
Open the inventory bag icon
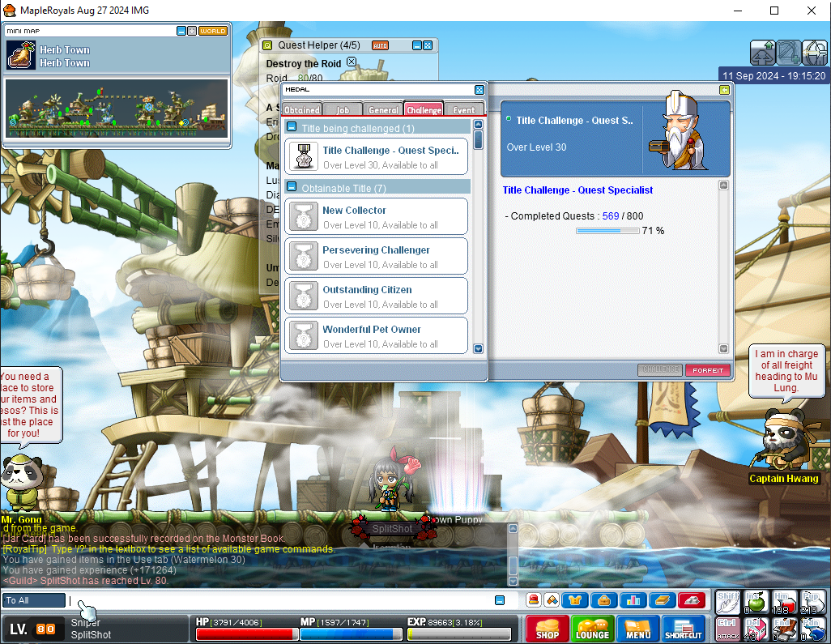[603, 600]
